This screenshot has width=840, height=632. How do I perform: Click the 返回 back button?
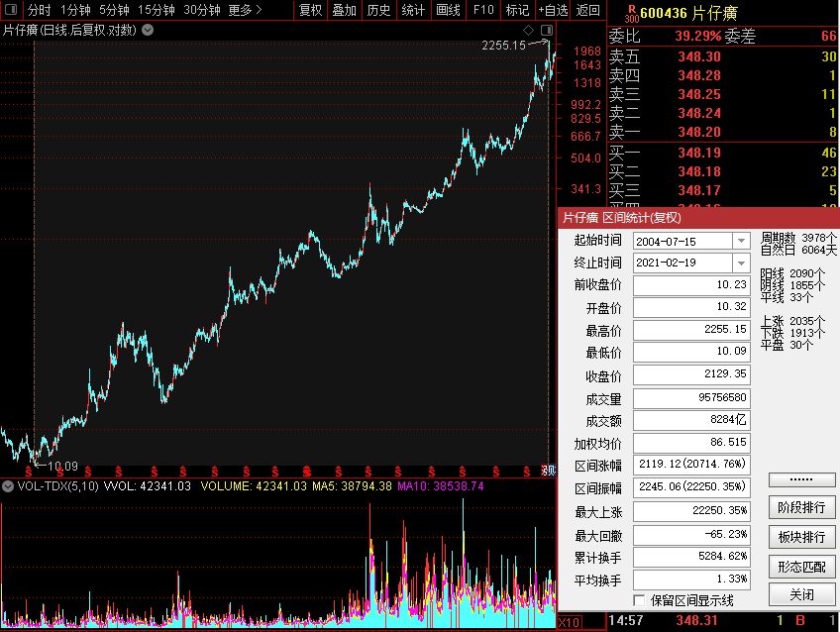[x=587, y=10]
